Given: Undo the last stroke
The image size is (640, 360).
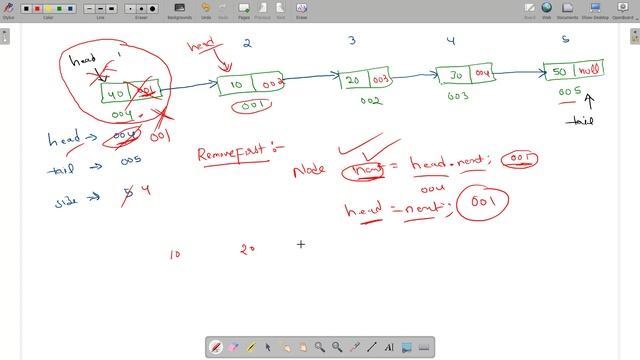Looking at the screenshot, I should [x=206, y=10].
